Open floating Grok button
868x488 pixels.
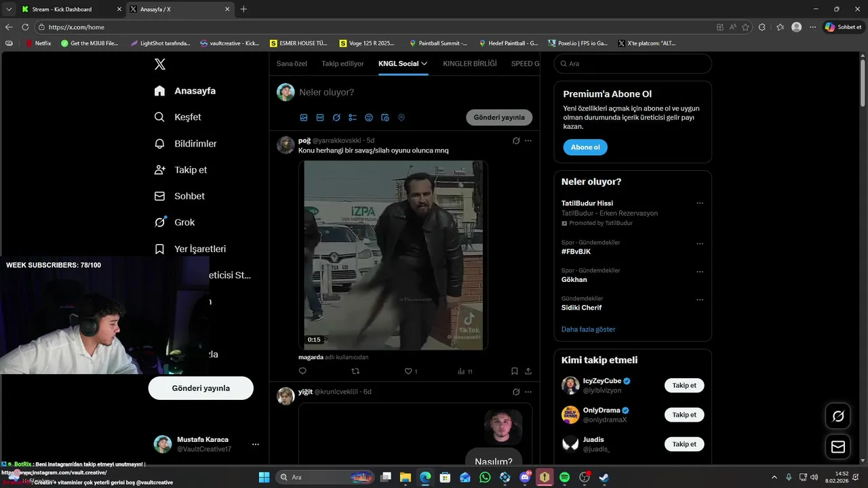point(838,416)
